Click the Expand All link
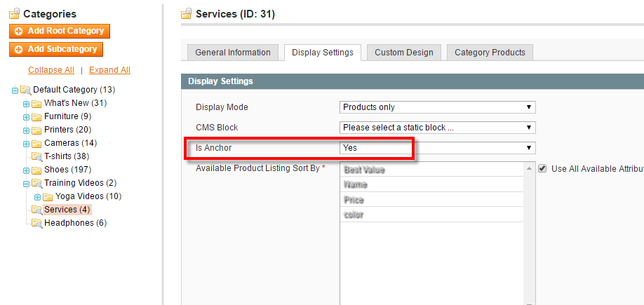Viewport: 644px width, 305px height. (109, 70)
